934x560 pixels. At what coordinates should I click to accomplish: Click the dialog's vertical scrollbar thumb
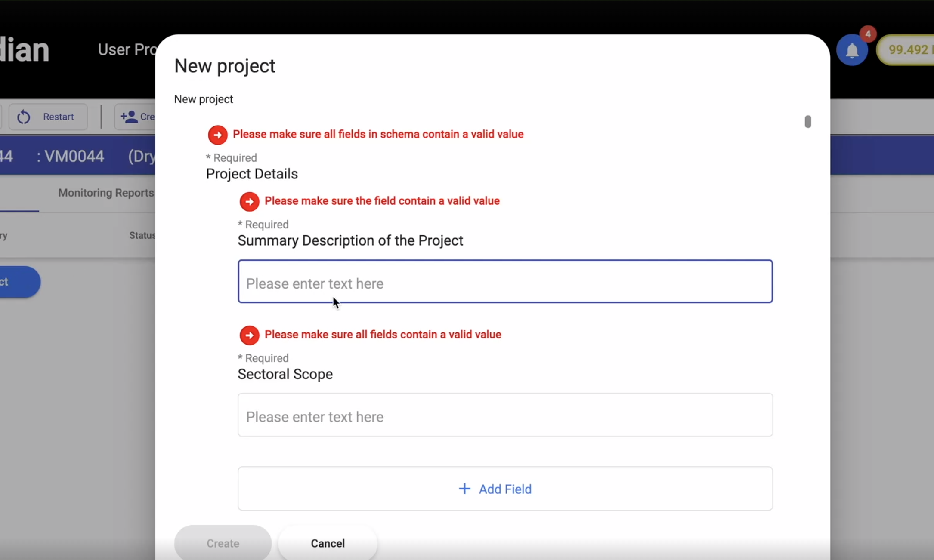807,122
